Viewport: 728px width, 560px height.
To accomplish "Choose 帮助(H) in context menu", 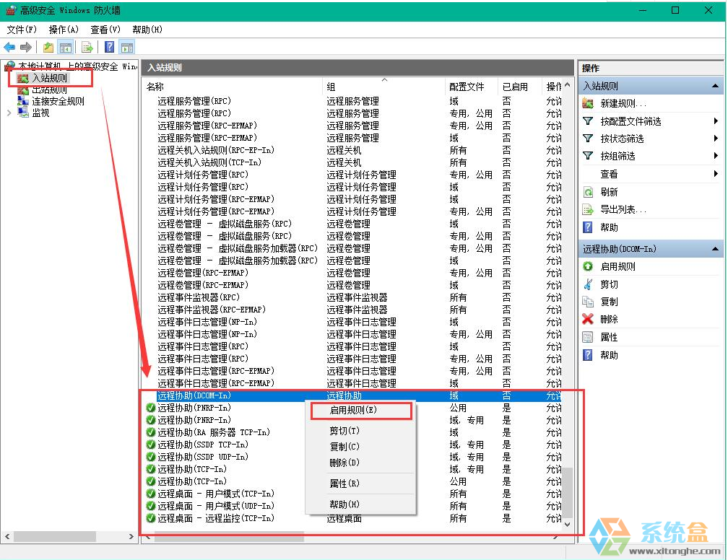I will (361, 504).
